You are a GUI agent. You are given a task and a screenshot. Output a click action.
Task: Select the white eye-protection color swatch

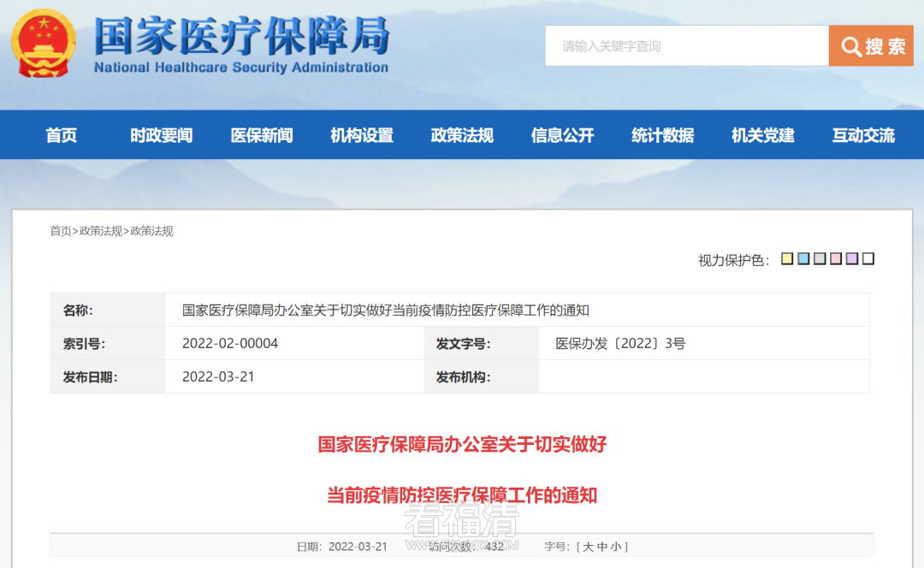pyautogui.click(x=868, y=258)
